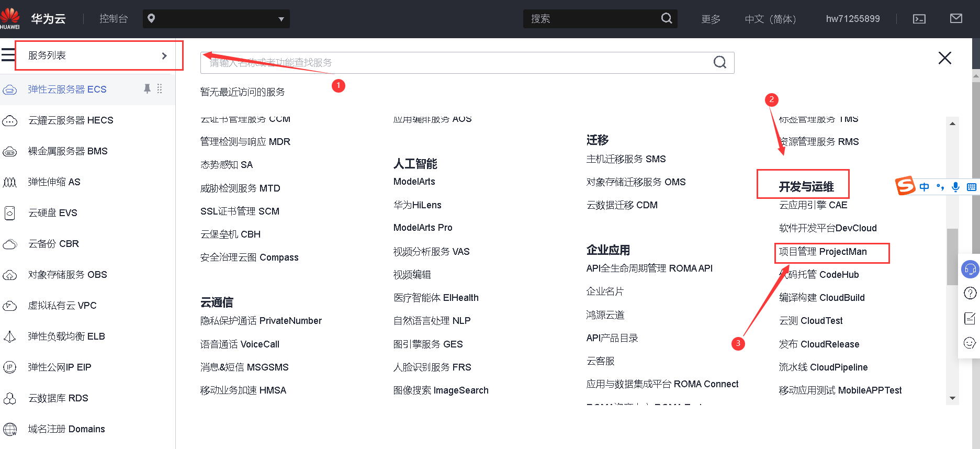The height and width of the screenshot is (449, 980).
Task: Open 云耀云服务器 HECS in sidebar
Action: [71, 120]
